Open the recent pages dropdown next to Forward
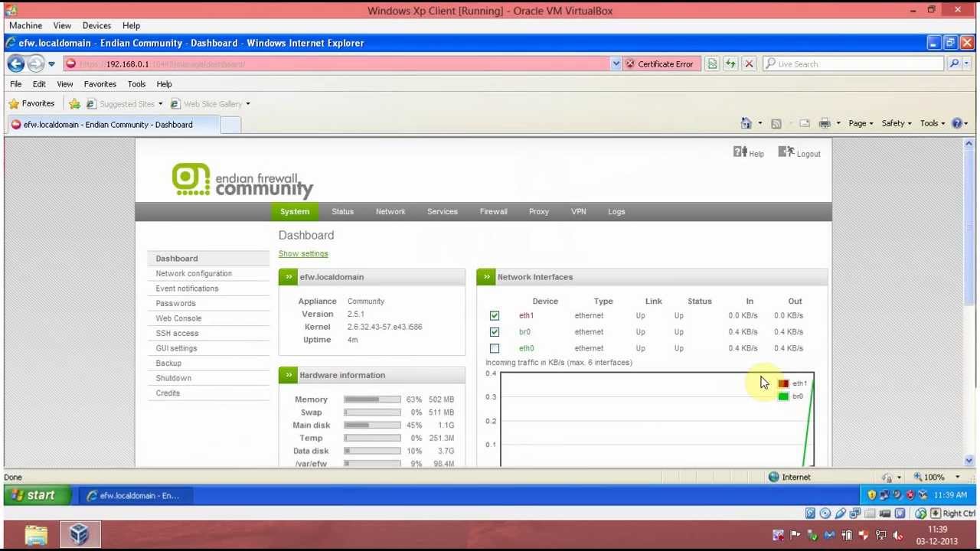 51,64
